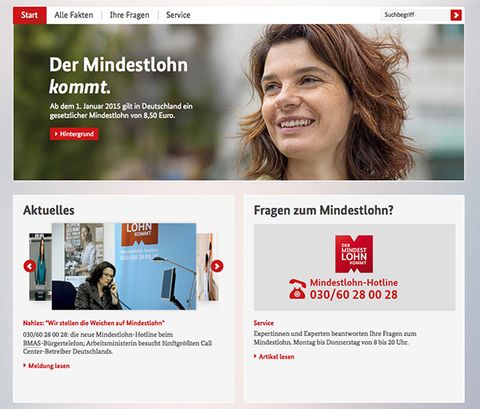This screenshot has height=409, width=480.
Task: Open the Start navigation tab
Action: 30,15
